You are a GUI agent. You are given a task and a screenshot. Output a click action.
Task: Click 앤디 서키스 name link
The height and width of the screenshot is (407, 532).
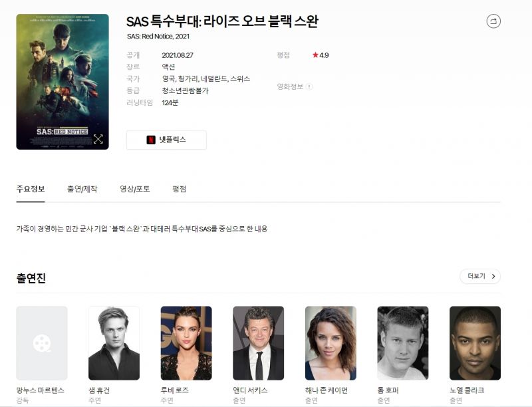click(250, 390)
